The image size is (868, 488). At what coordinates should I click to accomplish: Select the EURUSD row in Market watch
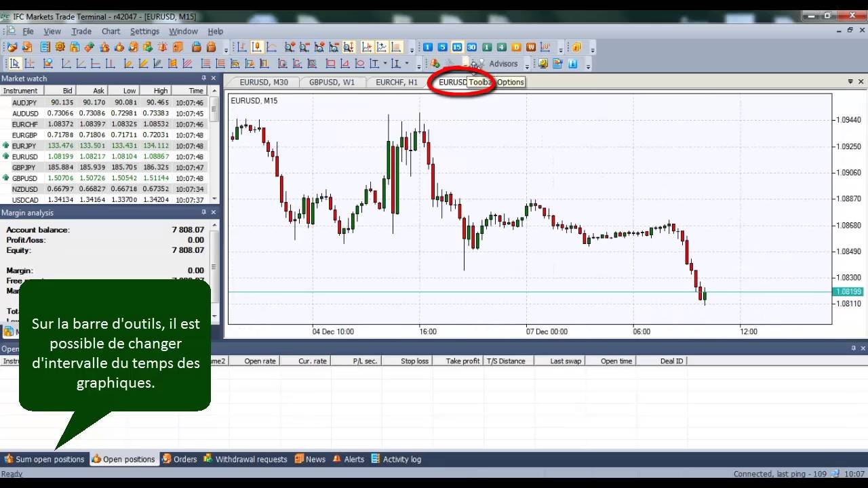[x=105, y=157]
